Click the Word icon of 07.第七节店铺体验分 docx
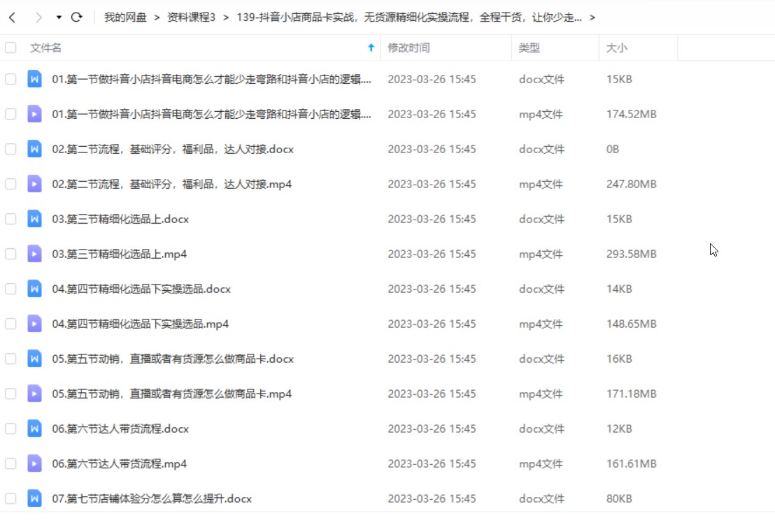The width and height of the screenshot is (775, 532). (34, 498)
